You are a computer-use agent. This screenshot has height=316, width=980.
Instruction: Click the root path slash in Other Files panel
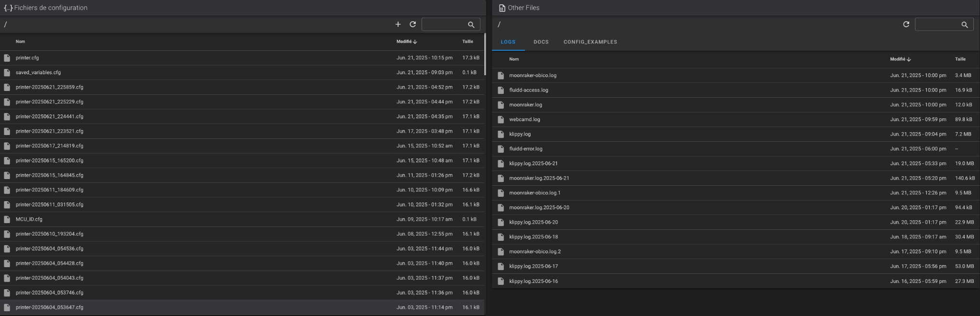tap(499, 24)
